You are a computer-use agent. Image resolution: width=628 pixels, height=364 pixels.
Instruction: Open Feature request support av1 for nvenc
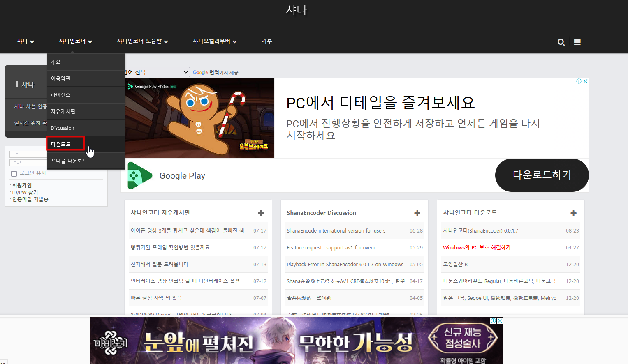pyautogui.click(x=331, y=248)
